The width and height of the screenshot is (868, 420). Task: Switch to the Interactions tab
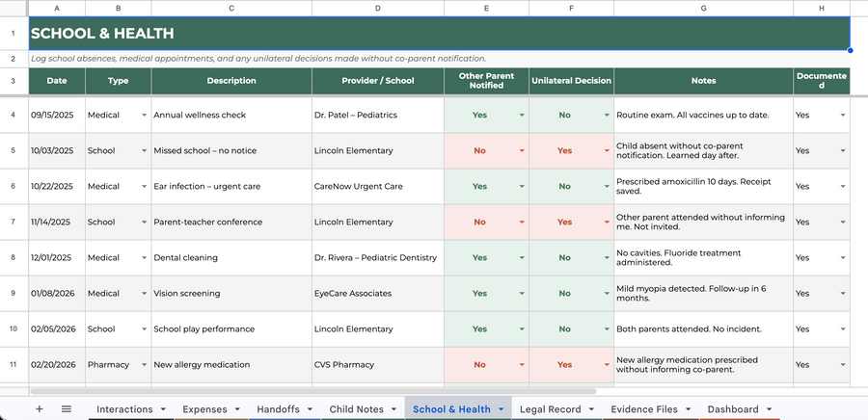(x=124, y=409)
